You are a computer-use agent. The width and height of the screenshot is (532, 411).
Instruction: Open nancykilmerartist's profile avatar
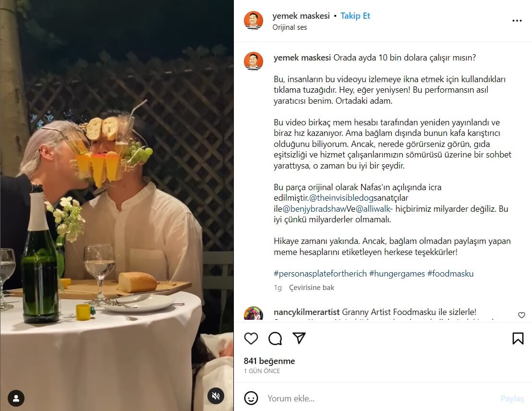coord(254,314)
